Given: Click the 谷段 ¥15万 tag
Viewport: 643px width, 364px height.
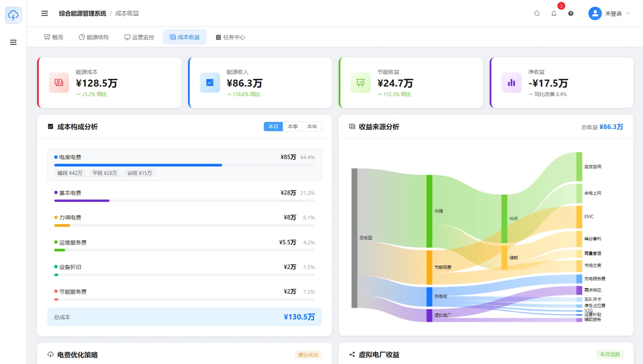Looking at the screenshot, I should (x=140, y=173).
